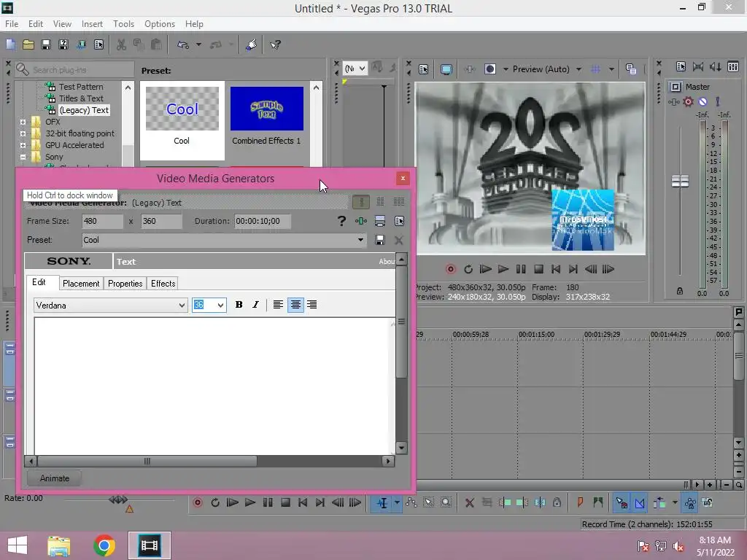This screenshot has height=560, width=747.
Task: Expand the 32-bit floating point folder
Action: coord(23,134)
